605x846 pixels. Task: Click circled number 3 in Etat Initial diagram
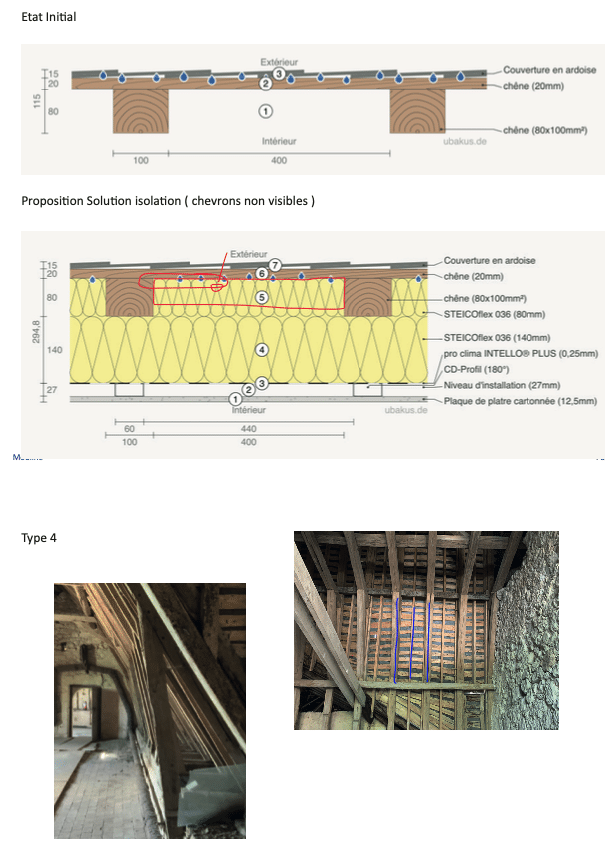point(279,73)
